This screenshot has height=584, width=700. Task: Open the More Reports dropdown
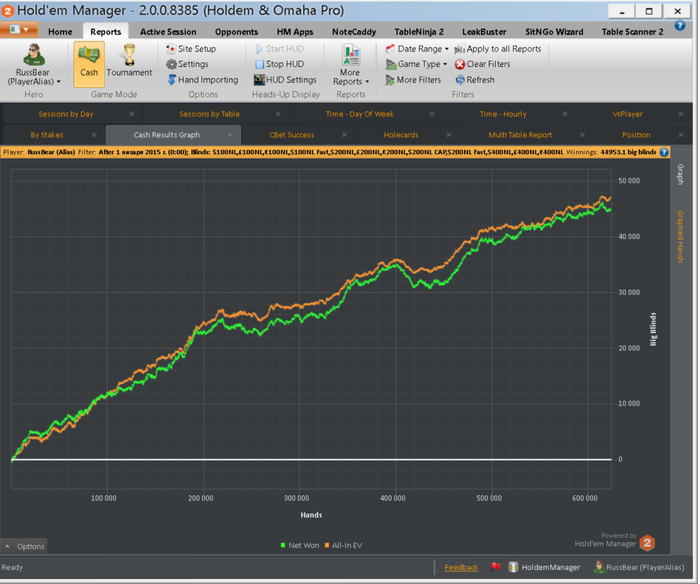pyautogui.click(x=351, y=77)
